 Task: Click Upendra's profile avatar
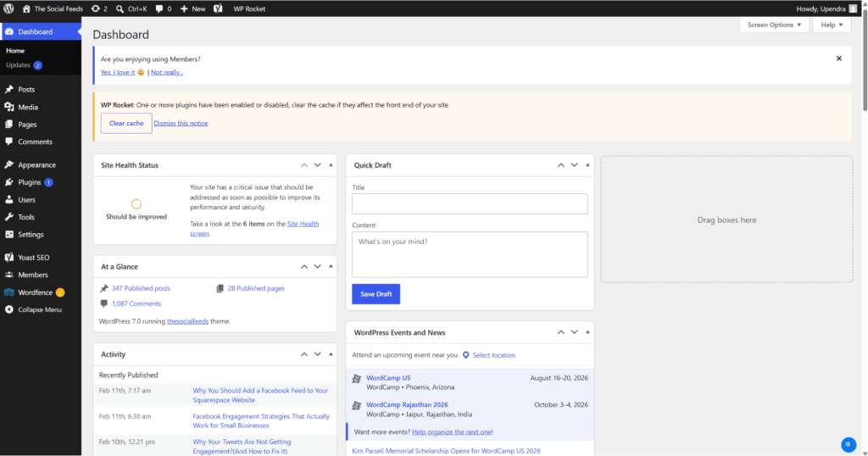pyautogui.click(x=853, y=8)
